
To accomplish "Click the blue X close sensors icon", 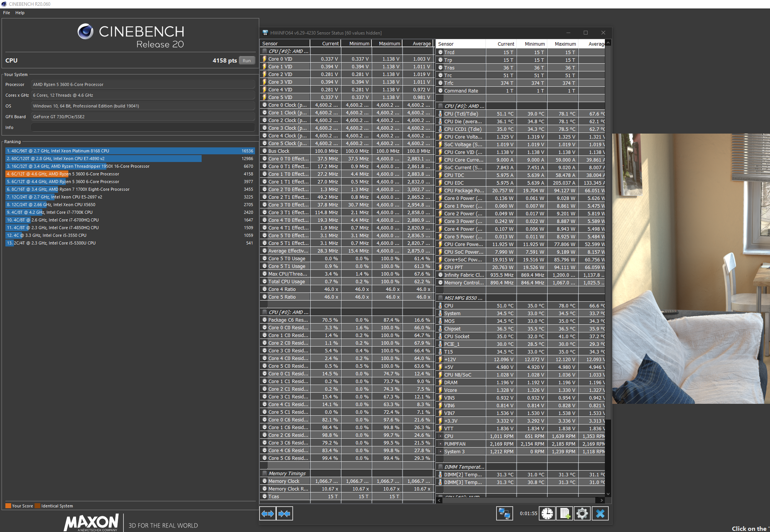I will coord(600,514).
